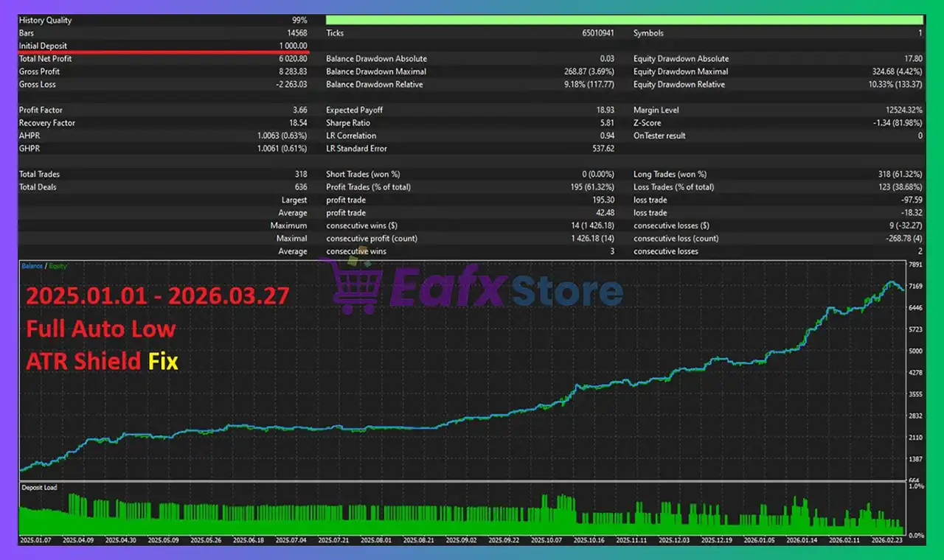Click the 2026.02.23 date on the time axis
The height and width of the screenshot is (560, 944).
pyautogui.click(x=886, y=540)
